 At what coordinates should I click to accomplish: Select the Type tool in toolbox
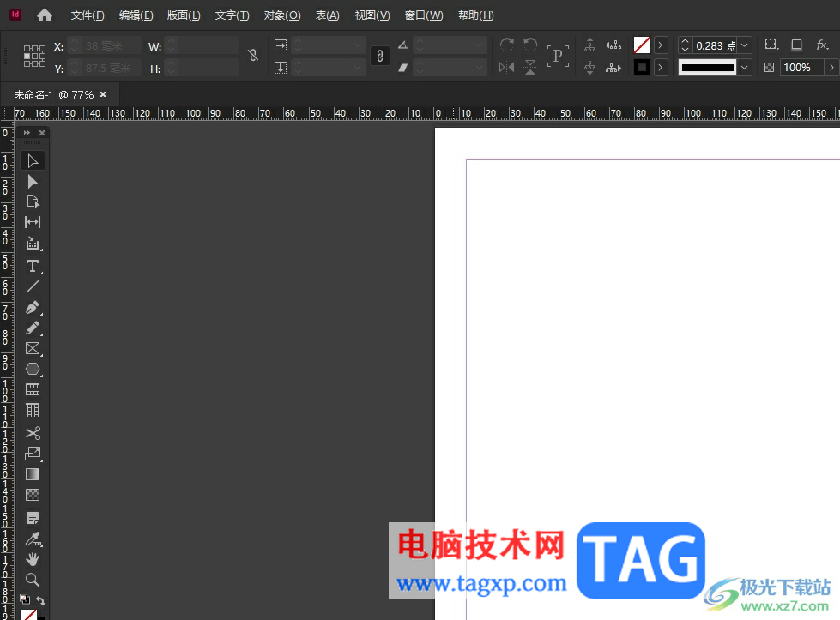coord(33,266)
